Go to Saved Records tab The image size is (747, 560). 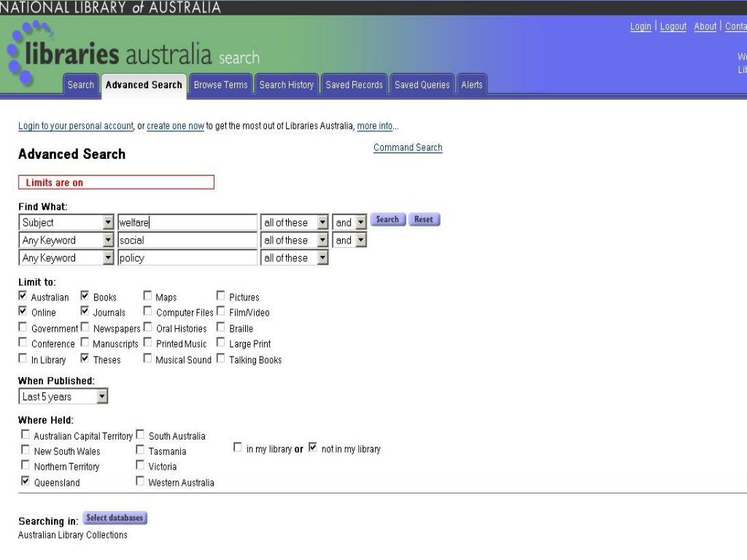pyautogui.click(x=354, y=85)
